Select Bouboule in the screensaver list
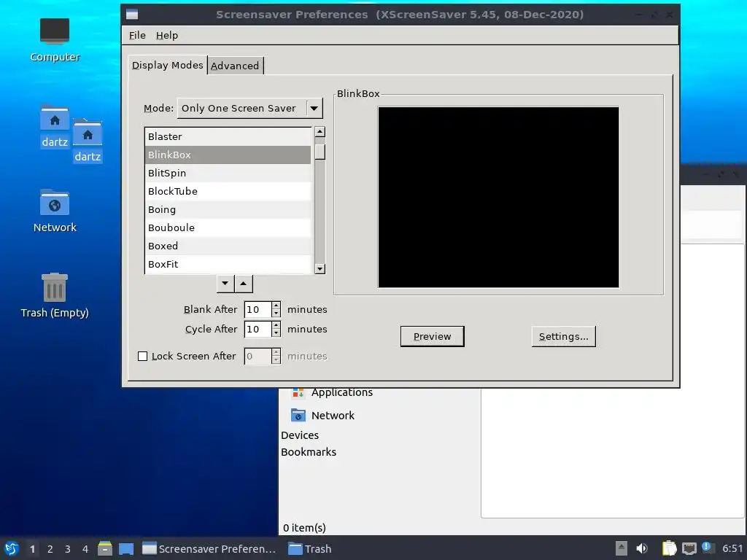The height and width of the screenshot is (560, 747). (228, 227)
